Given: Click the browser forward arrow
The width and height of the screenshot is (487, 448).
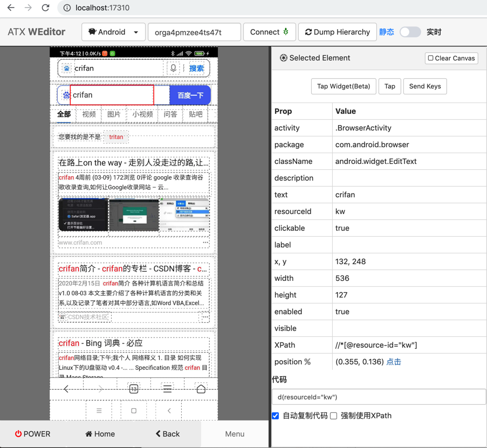Looking at the screenshot, I should pos(28,8).
